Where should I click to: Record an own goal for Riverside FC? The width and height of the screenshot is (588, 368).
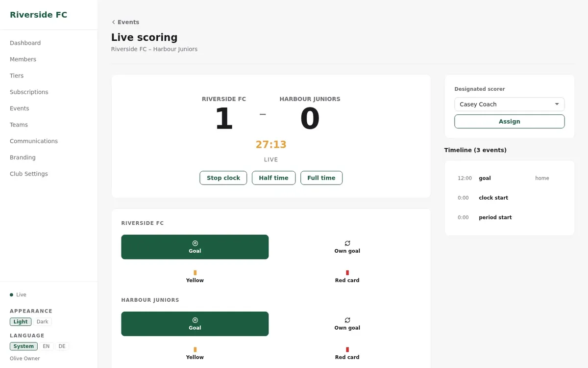(x=347, y=247)
